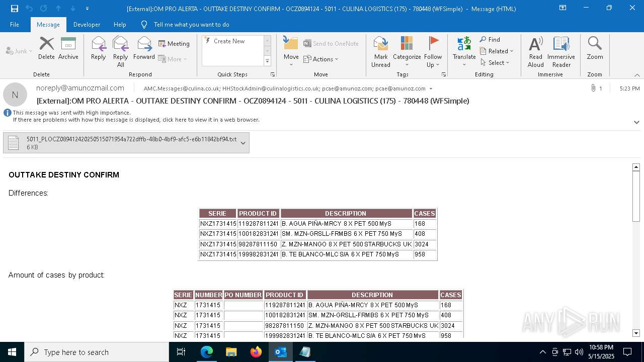Click Find in Editing group
Screen dimensions: 644x362
tap(490, 39)
